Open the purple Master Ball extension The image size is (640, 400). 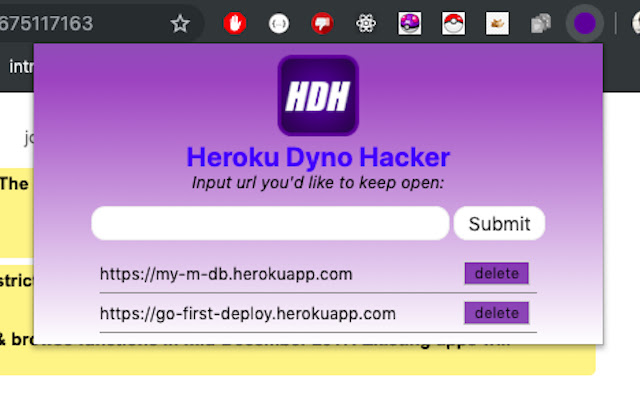point(410,23)
